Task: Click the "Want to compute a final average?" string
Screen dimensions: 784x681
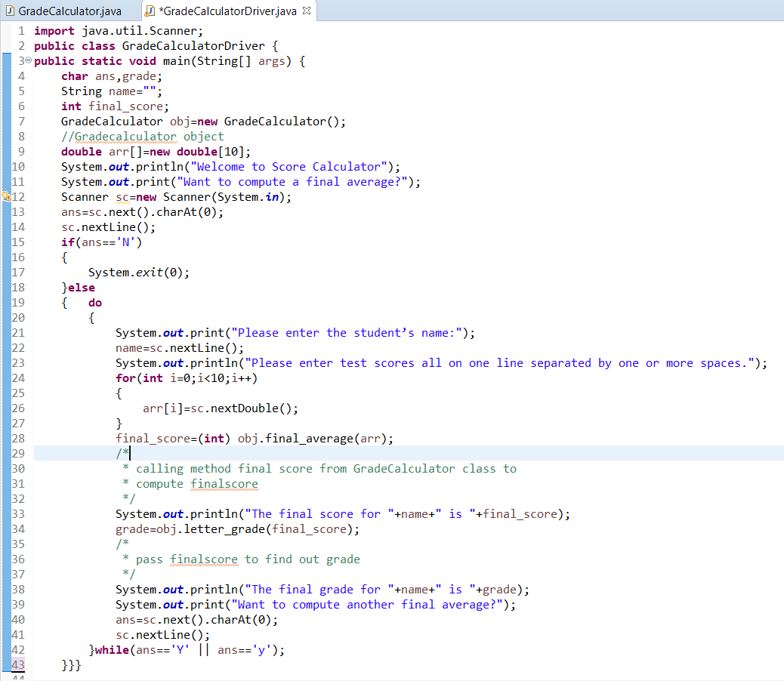Action: tap(292, 182)
